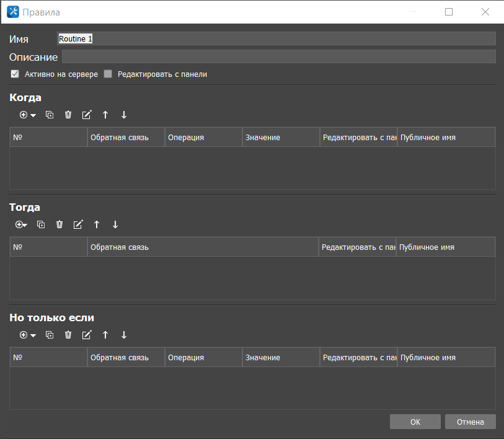The height and width of the screenshot is (439, 504).
Task: Delete selected item in Когда section
Action: 68,115
